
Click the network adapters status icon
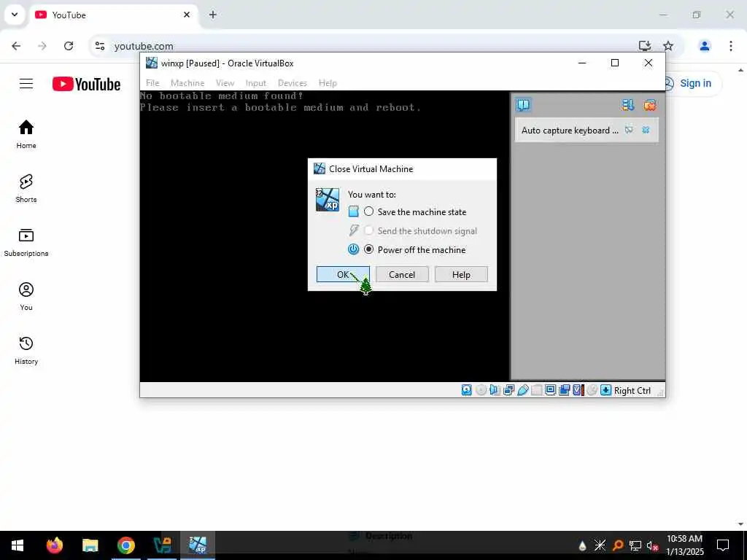pyautogui.click(x=508, y=390)
